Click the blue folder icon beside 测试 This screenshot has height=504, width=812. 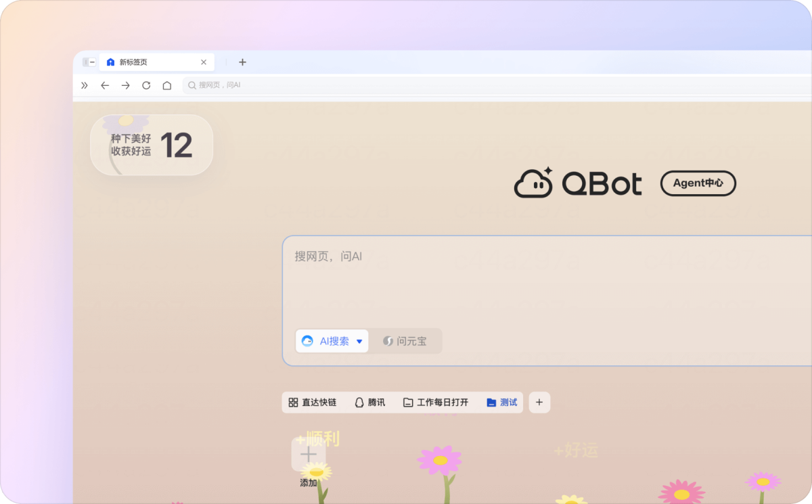point(491,402)
